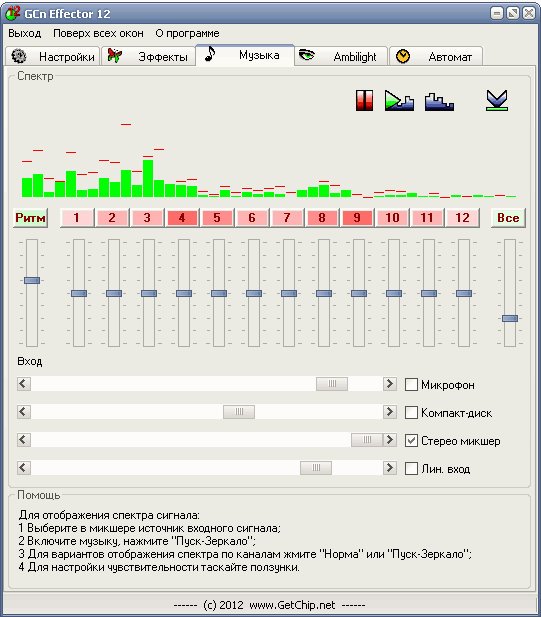This screenshot has width=541, height=617.
Task: Tick the Компакт-диск checkbox
Action: point(411,412)
